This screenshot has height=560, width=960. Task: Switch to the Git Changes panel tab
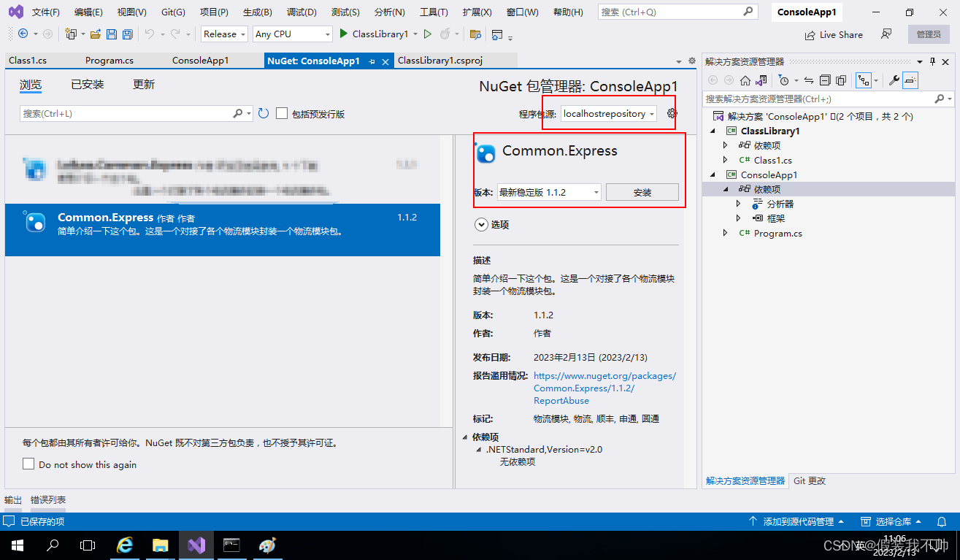tap(810, 480)
